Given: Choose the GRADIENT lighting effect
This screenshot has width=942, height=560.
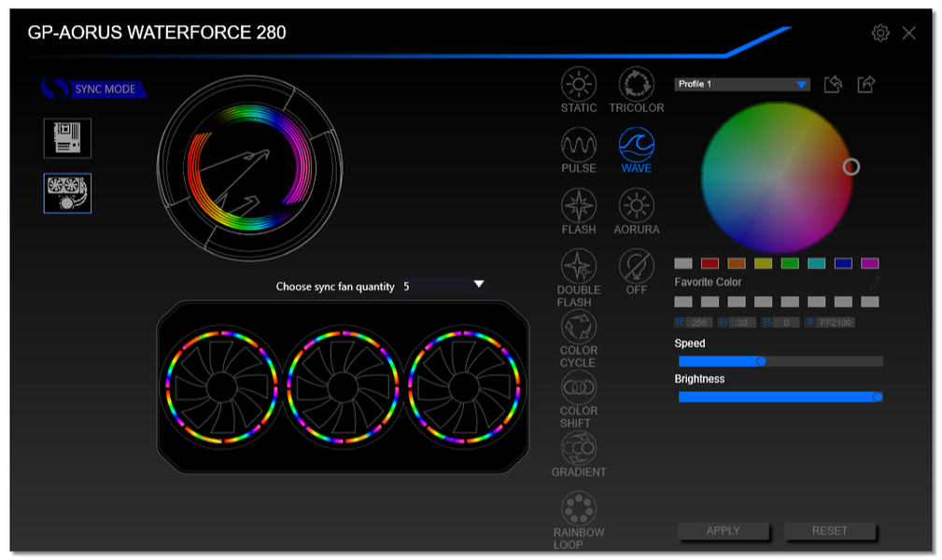Looking at the screenshot, I should tap(579, 448).
